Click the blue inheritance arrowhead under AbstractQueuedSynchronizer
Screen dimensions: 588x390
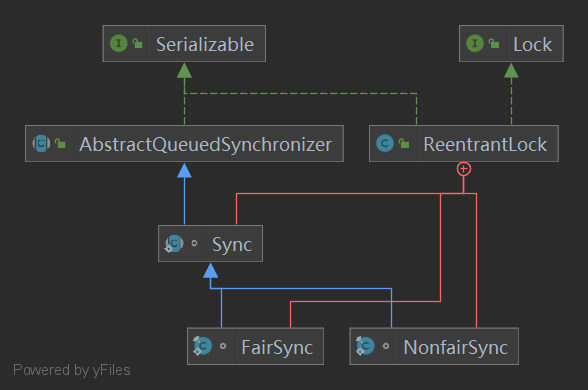pos(184,171)
